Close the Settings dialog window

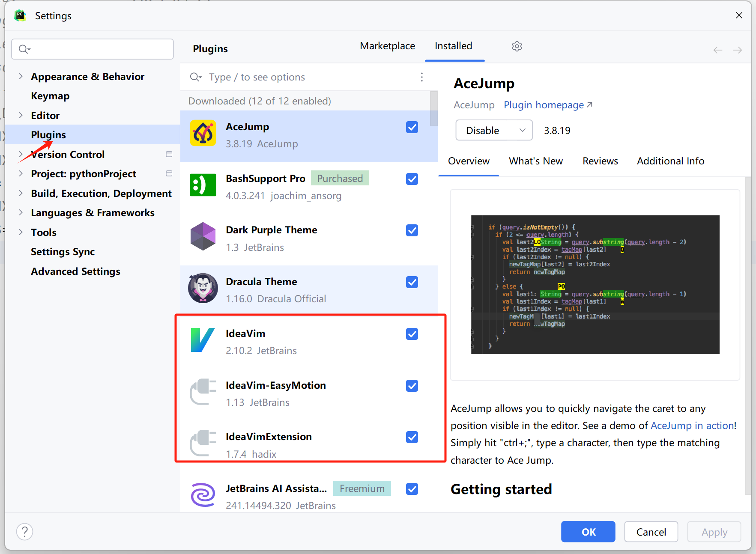(739, 15)
